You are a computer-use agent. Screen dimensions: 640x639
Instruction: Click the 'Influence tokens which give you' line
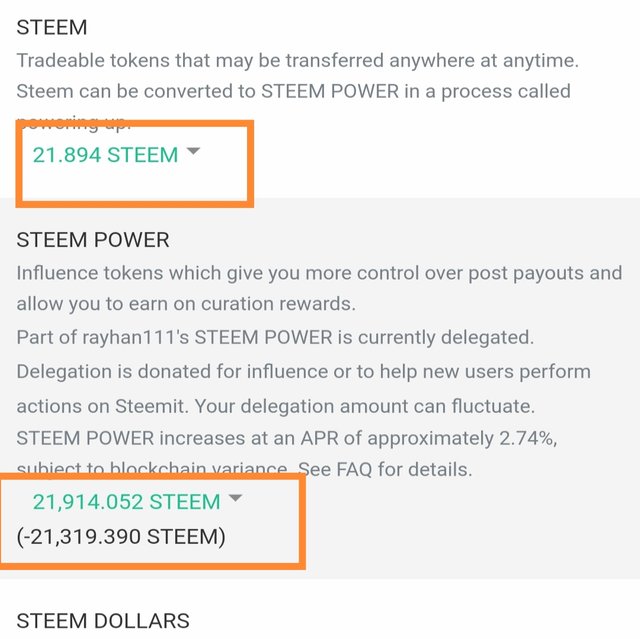click(319, 273)
